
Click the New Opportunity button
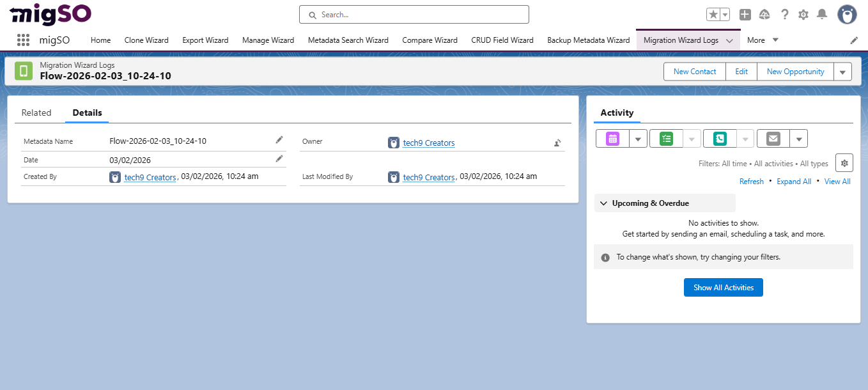[x=796, y=72]
